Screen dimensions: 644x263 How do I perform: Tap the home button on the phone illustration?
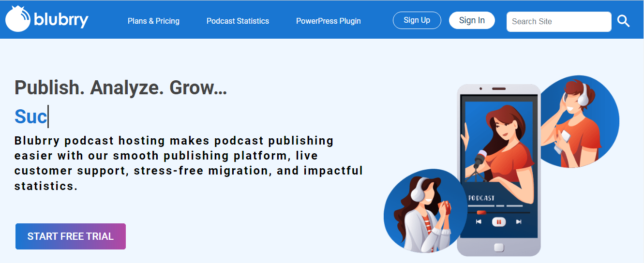click(499, 248)
